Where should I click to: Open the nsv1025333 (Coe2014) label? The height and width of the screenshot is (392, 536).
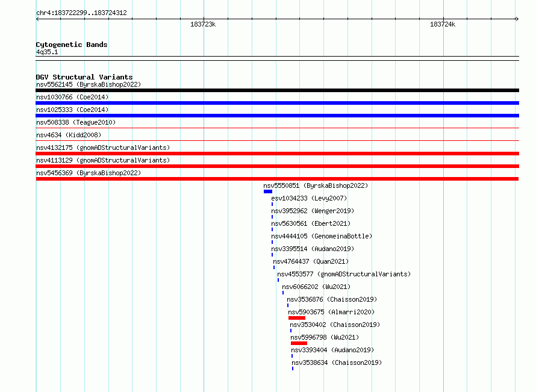tap(72, 110)
